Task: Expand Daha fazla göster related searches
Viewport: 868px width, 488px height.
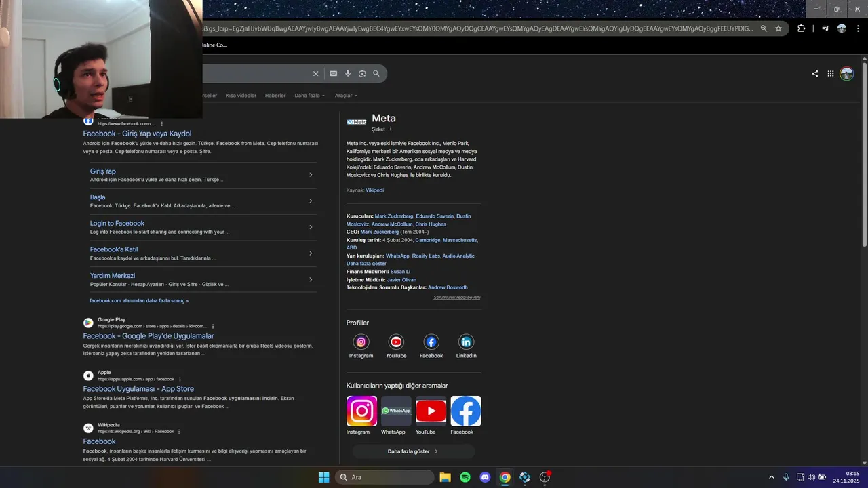Action: tap(413, 451)
